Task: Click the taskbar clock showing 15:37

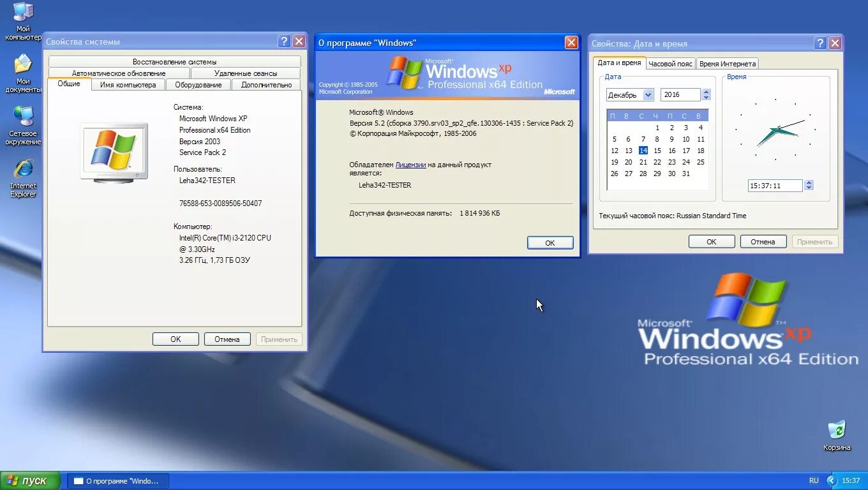Action: click(x=851, y=480)
